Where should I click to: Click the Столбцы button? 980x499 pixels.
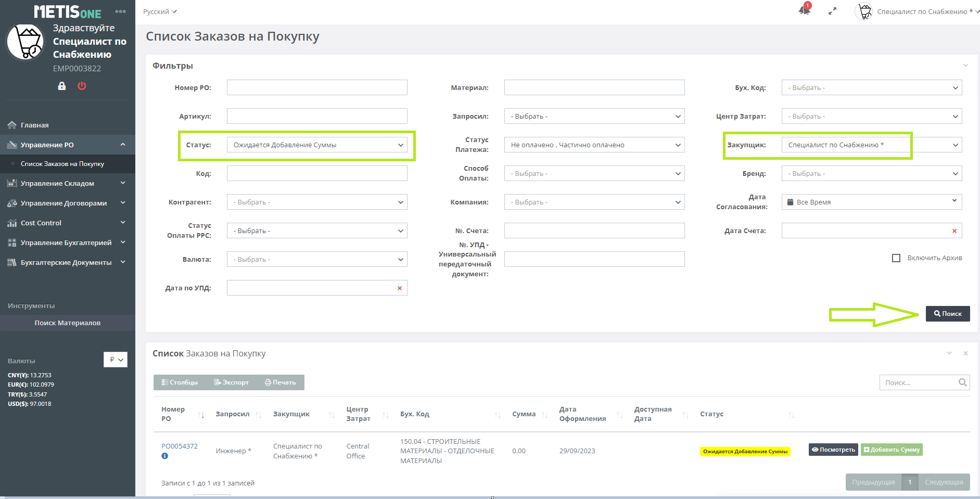pos(180,382)
